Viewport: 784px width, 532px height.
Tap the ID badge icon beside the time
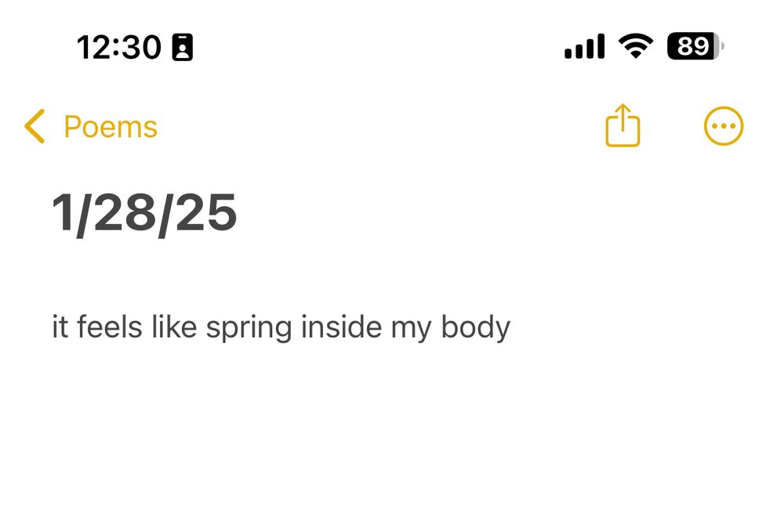182,48
